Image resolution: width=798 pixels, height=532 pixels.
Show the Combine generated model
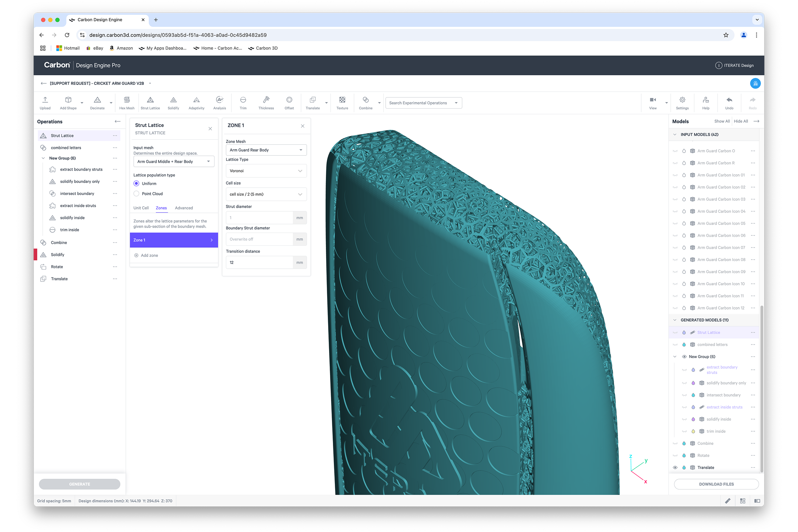(x=675, y=444)
